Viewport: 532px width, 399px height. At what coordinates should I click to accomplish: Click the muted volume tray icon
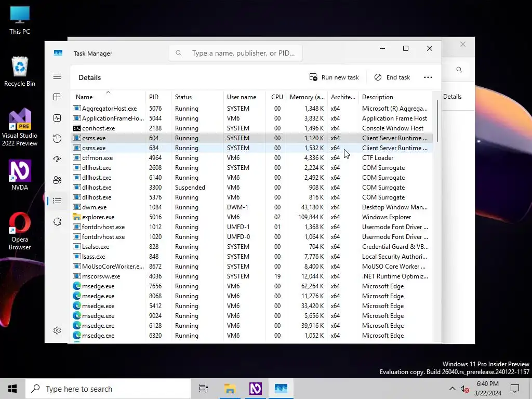464,389
